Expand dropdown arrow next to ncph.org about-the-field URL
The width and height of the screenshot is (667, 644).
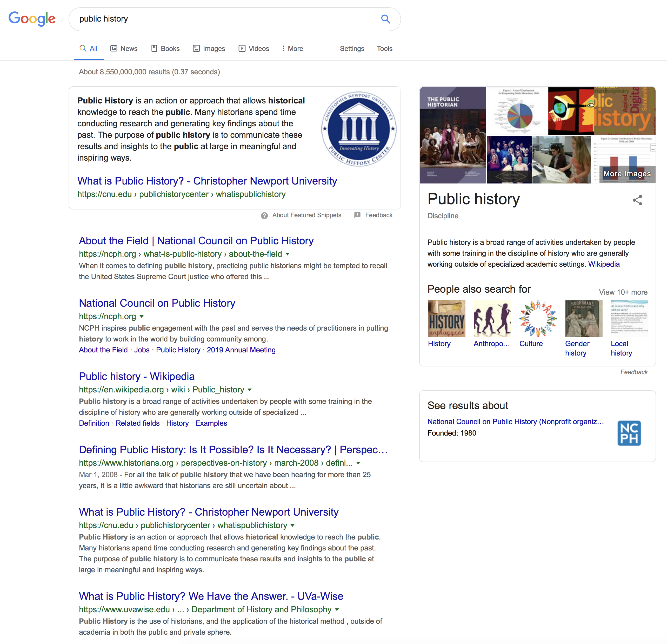pos(288,254)
